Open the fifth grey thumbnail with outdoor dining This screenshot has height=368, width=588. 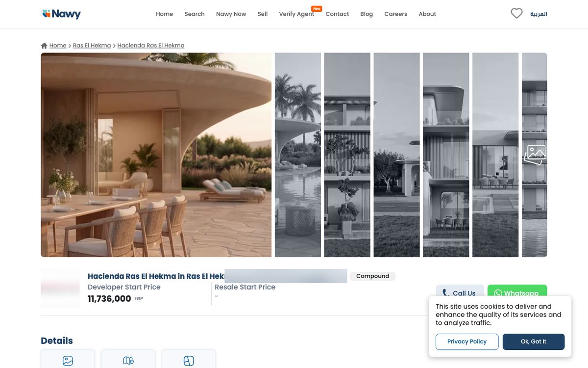click(495, 155)
